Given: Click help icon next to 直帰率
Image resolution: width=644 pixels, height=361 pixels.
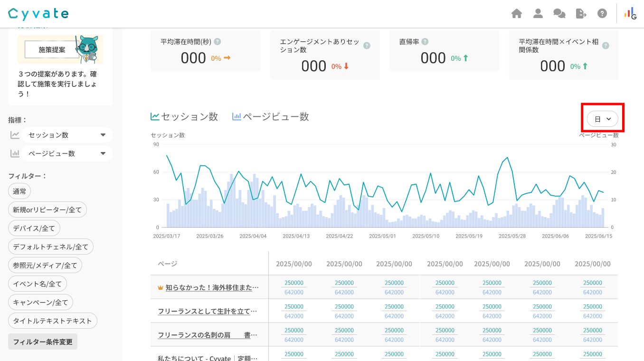Looking at the screenshot, I should pos(425,42).
